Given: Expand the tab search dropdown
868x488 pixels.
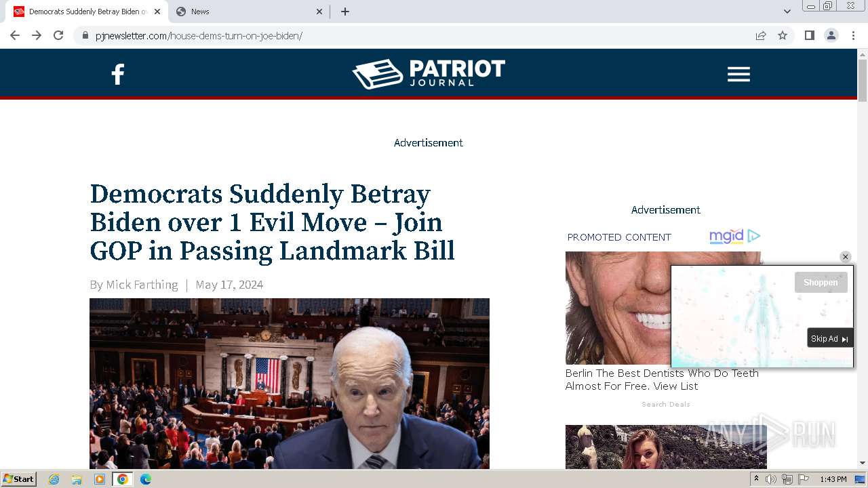Looking at the screenshot, I should (787, 12).
